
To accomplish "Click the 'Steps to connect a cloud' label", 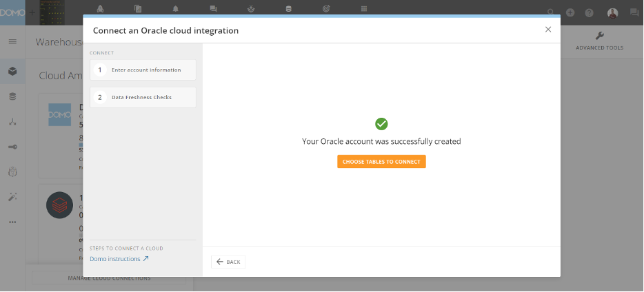I will [x=126, y=249].
